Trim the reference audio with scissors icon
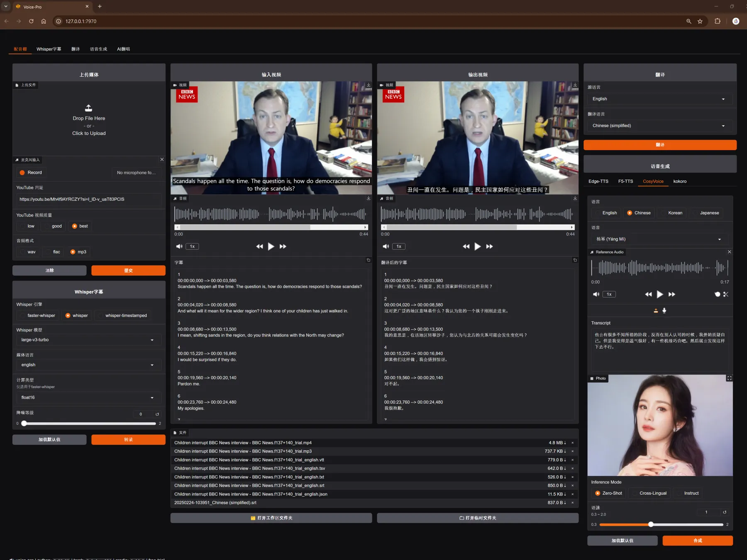The width and height of the screenshot is (747, 560). (x=725, y=294)
